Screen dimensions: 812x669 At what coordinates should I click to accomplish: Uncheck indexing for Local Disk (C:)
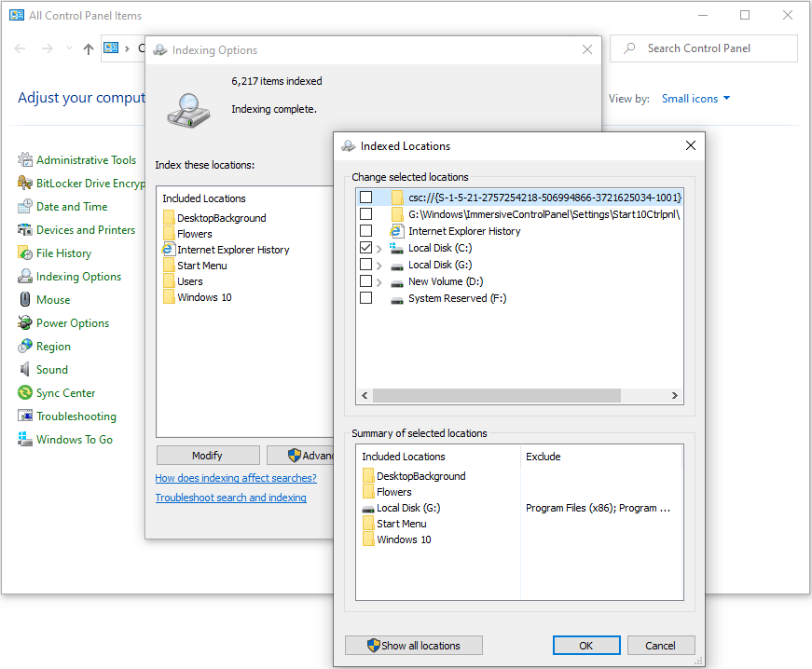click(366, 247)
